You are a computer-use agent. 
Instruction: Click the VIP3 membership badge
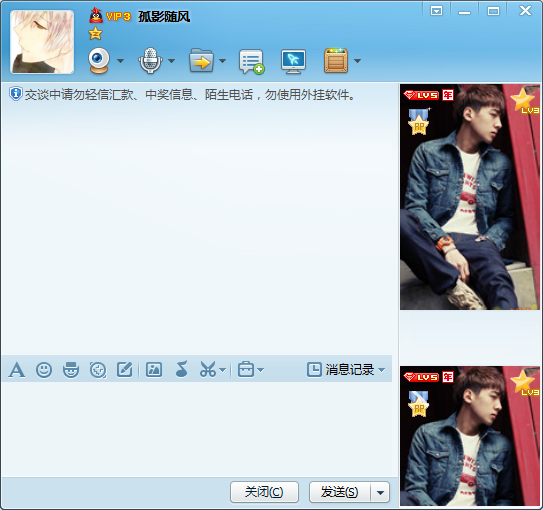pos(118,16)
